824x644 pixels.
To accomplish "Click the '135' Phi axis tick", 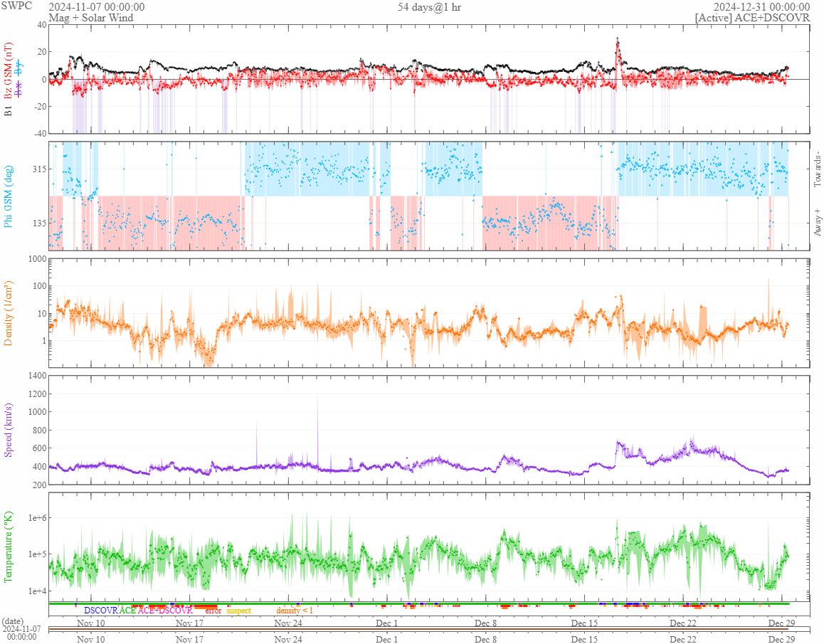I will (x=39, y=223).
